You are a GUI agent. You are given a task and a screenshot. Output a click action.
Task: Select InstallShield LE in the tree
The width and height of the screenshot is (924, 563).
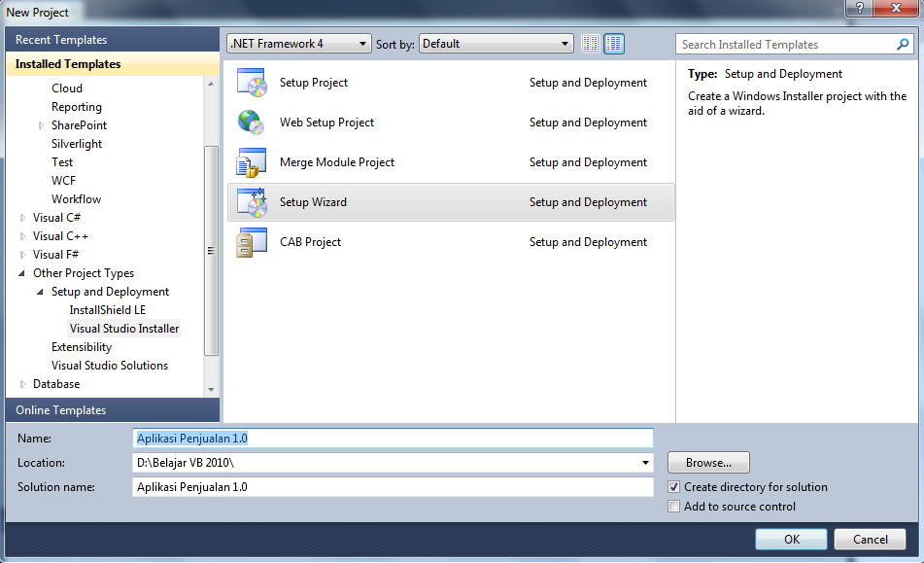[x=107, y=310]
